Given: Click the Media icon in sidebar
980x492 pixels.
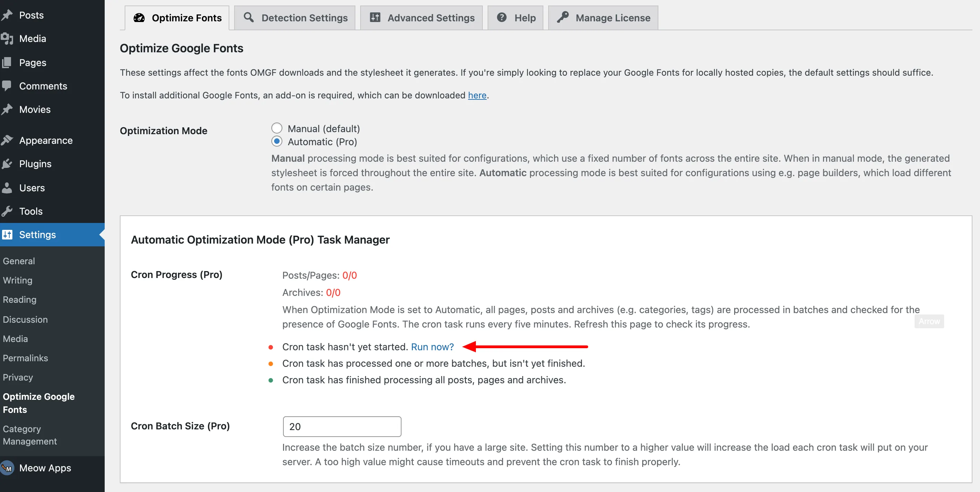Looking at the screenshot, I should (x=7, y=39).
